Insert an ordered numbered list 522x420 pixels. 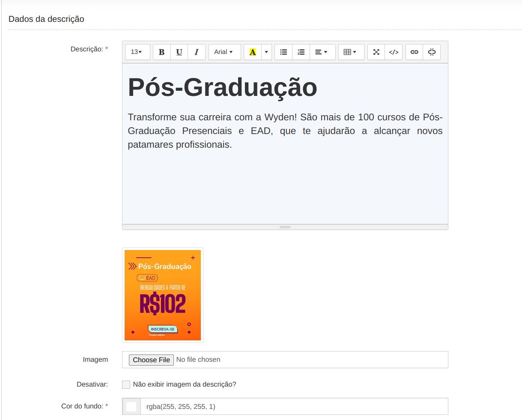point(301,52)
